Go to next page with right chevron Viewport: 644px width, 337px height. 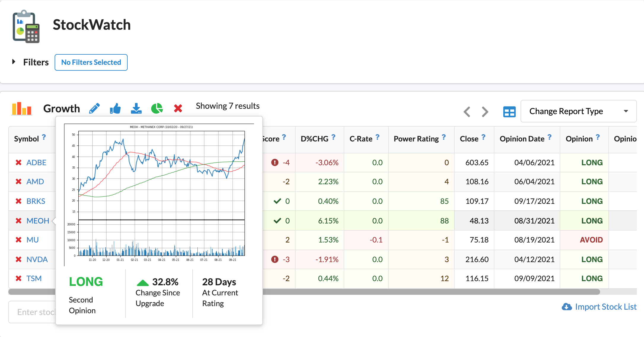click(x=485, y=112)
